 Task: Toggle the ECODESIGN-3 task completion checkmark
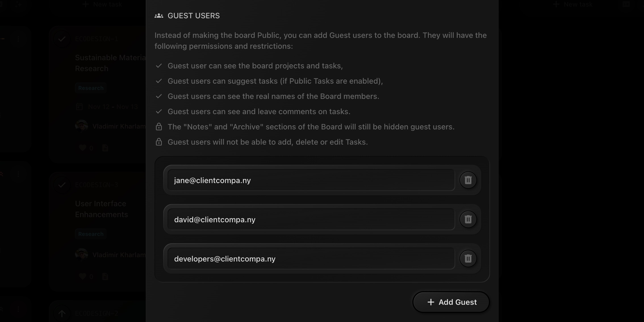click(x=62, y=185)
